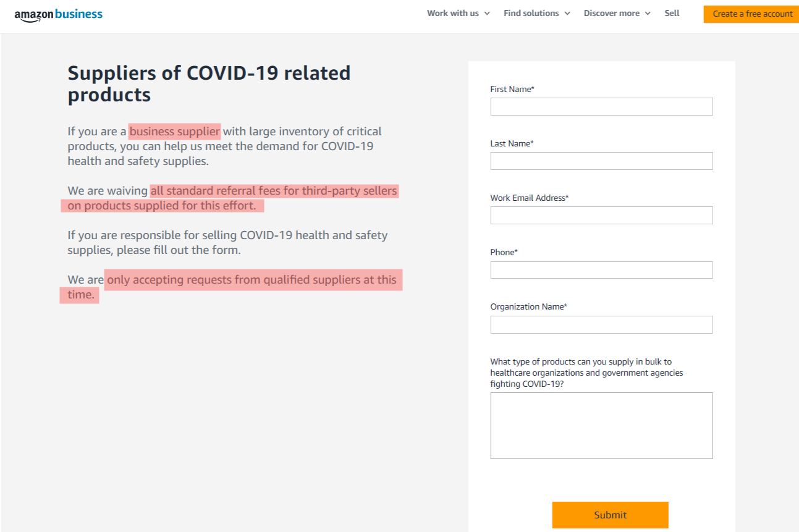Go to the Sell page

point(672,13)
